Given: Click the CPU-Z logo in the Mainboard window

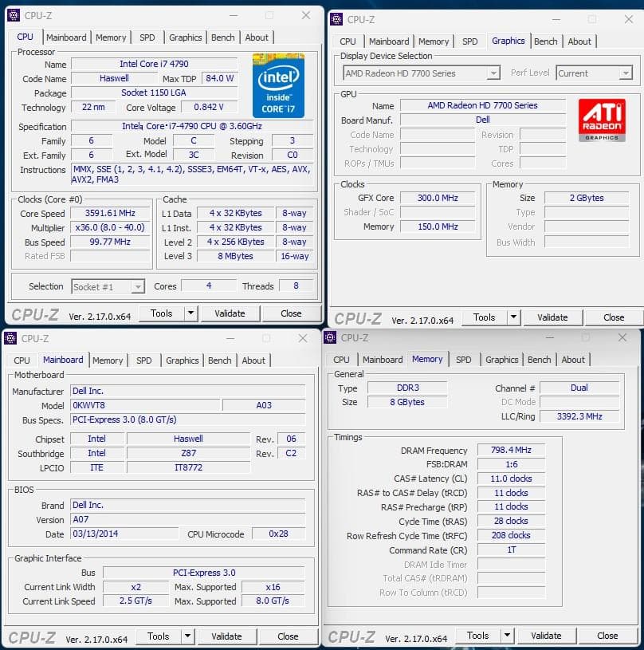Looking at the screenshot, I should (33, 636).
